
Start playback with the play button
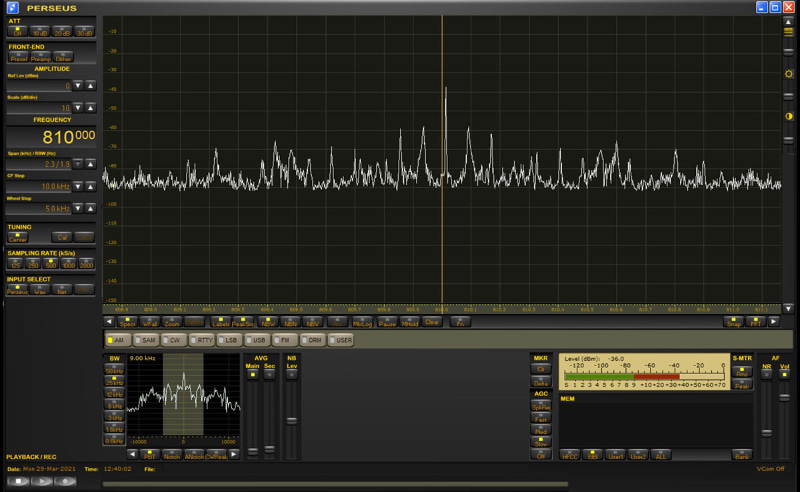tap(42, 481)
